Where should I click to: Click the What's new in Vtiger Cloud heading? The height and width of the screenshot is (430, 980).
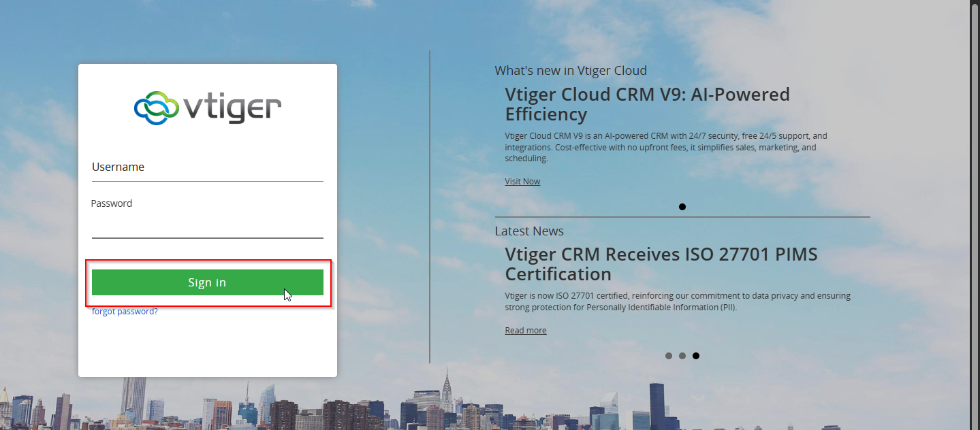coord(570,71)
